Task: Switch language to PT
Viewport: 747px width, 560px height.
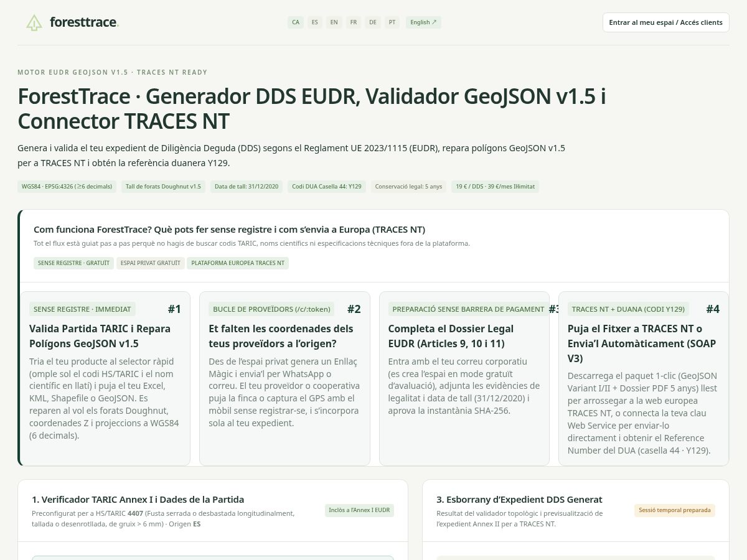Action: point(392,22)
